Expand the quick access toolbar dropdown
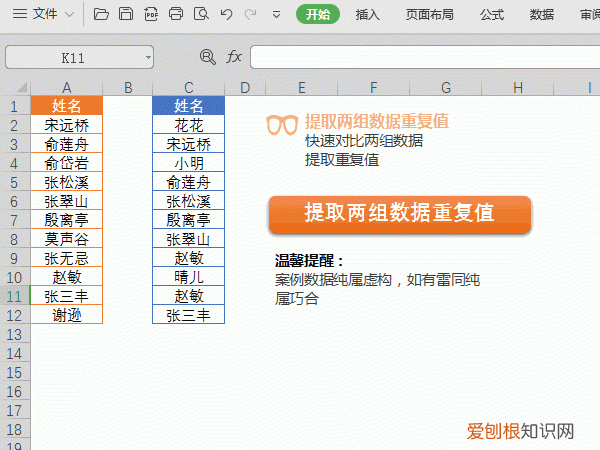Screen dimensions: 600x450 click(x=276, y=15)
